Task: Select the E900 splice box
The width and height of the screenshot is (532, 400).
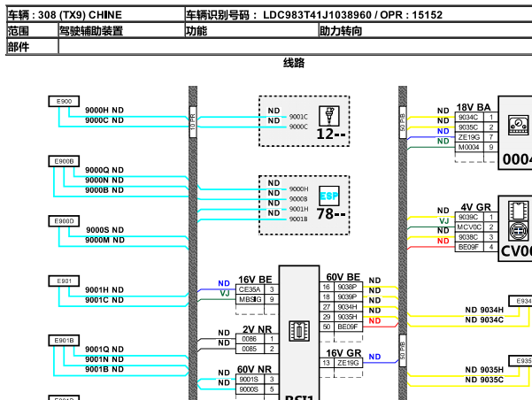Action: pyautogui.click(x=64, y=101)
